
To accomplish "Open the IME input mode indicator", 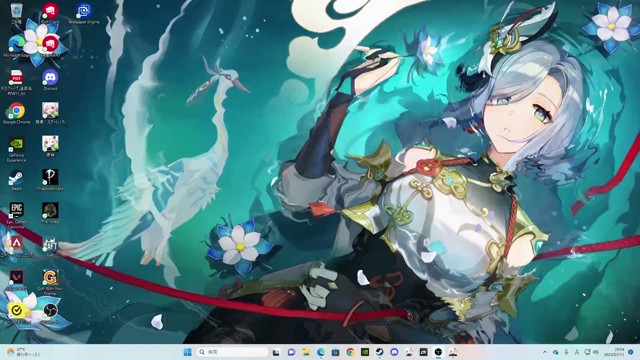I will [x=577, y=352].
